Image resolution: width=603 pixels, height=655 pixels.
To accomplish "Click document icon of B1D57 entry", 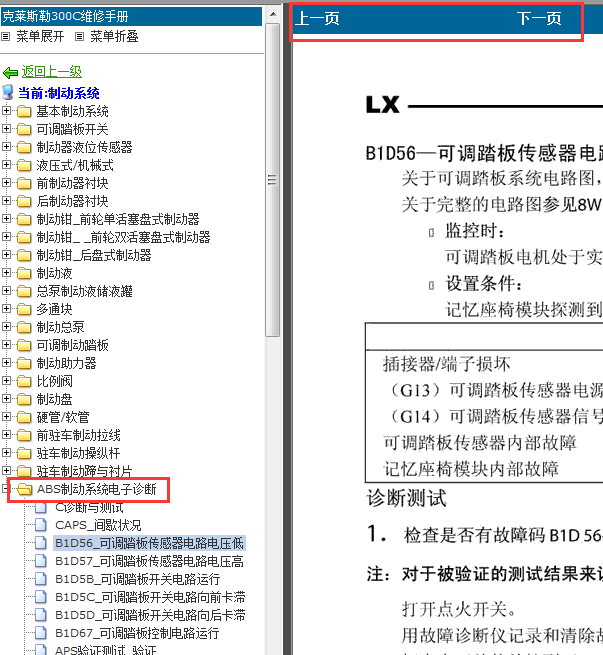I will 41,561.
